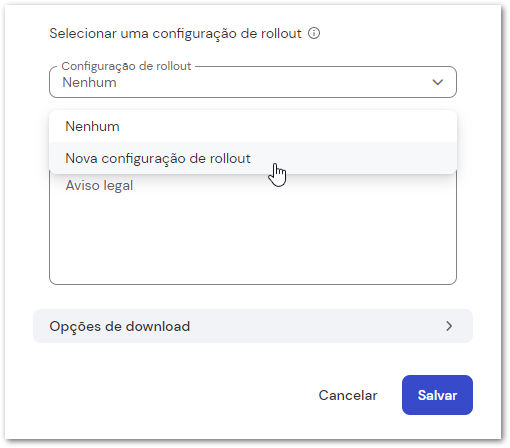The image size is (510, 448).
Task: Dismiss the dialog using Cancelar
Action: click(x=348, y=395)
